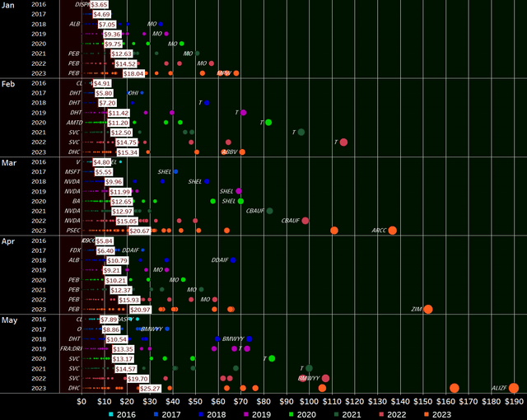Select the ZIM bubble in April 2023
The image size is (527, 420).
point(428,309)
